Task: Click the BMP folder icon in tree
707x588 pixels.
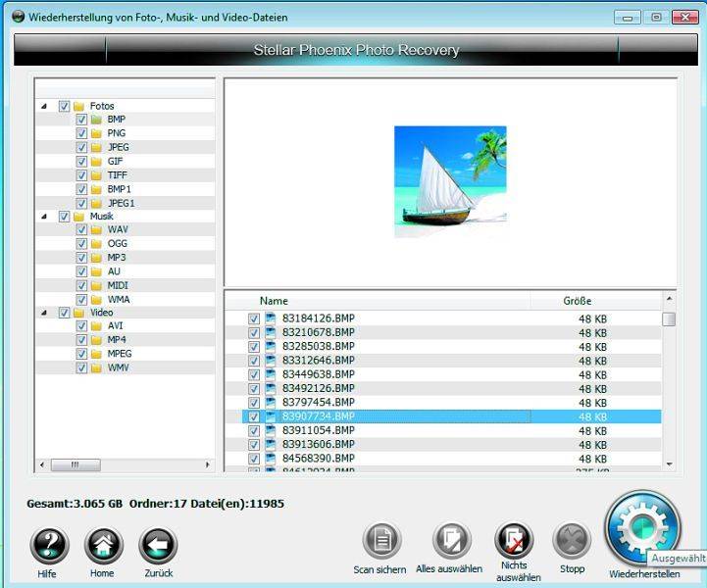Action: (96, 120)
